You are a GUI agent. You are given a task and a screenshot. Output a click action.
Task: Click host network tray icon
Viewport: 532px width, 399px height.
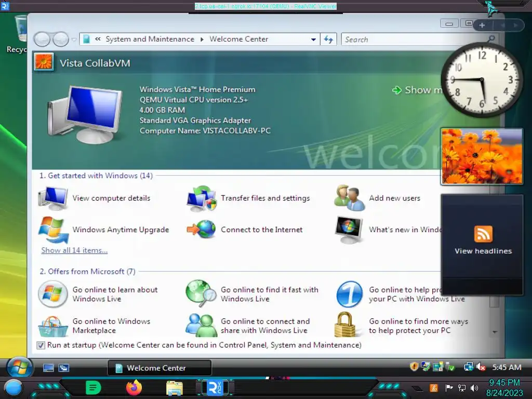pyautogui.click(x=461, y=388)
